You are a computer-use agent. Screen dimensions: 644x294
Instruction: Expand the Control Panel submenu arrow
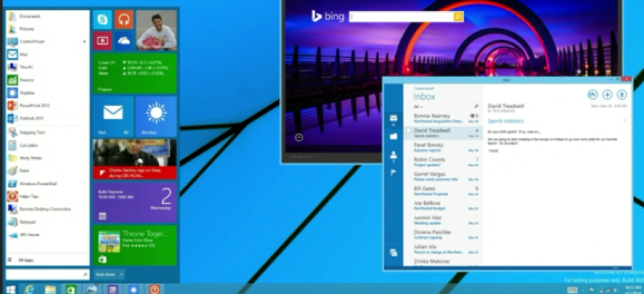[x=85, y=41]
